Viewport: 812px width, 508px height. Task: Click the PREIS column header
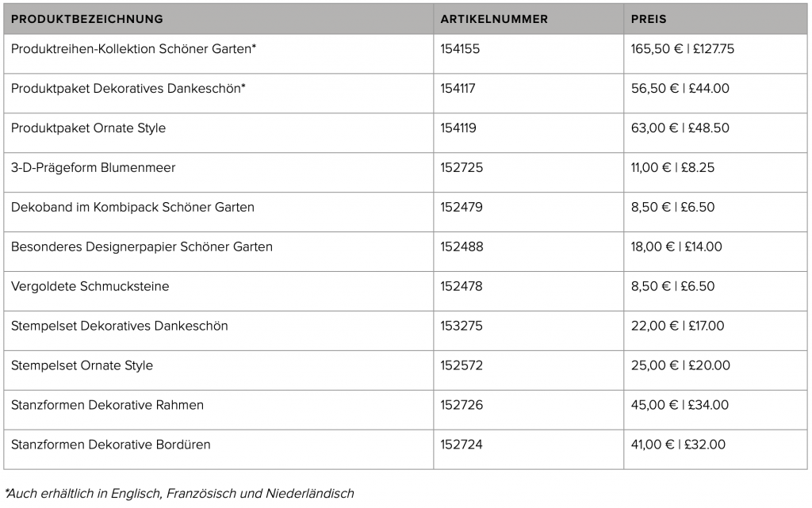649,19
